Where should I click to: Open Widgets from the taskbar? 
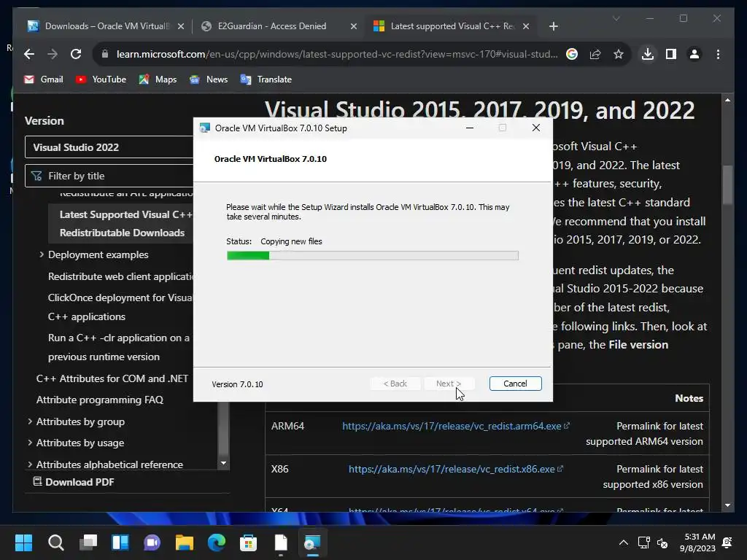tap(120, 542)
